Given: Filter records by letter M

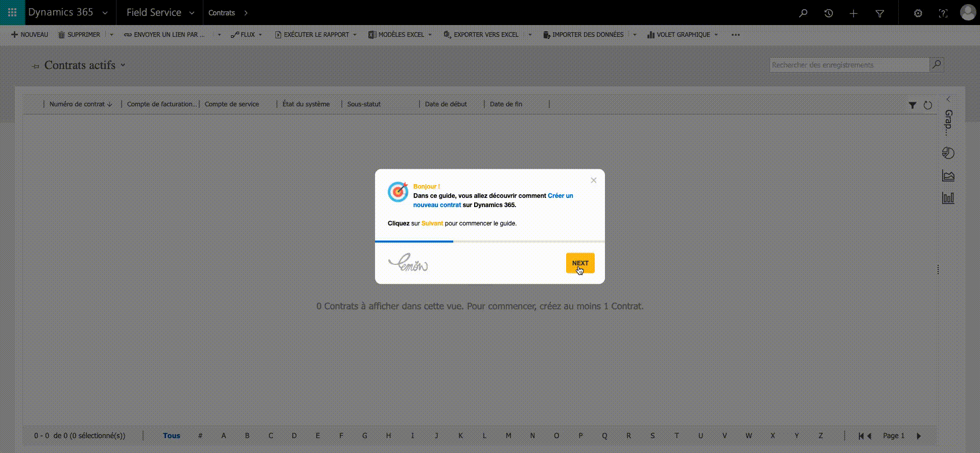Looking at the screenshot, I should click(x=508, y=436).
